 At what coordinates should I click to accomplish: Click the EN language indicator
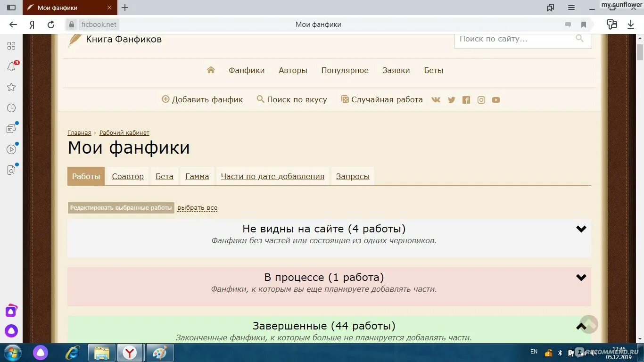point(534,352)
